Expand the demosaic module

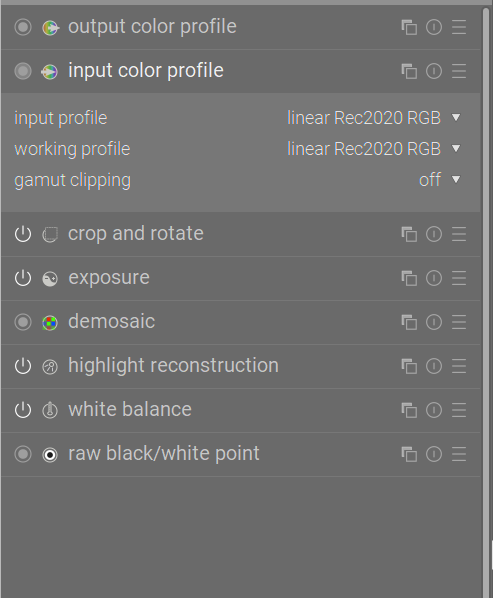tap(111, 322)
